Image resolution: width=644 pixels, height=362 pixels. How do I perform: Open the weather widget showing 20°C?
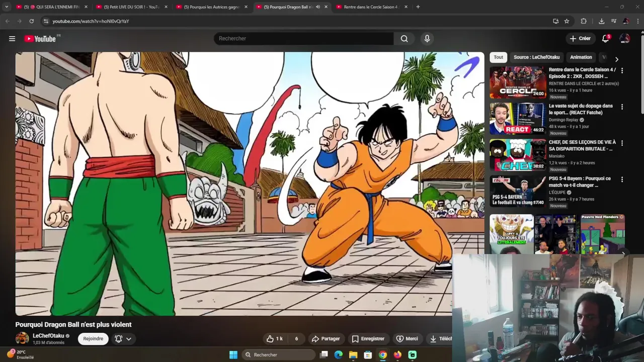(x=21, y=354)
